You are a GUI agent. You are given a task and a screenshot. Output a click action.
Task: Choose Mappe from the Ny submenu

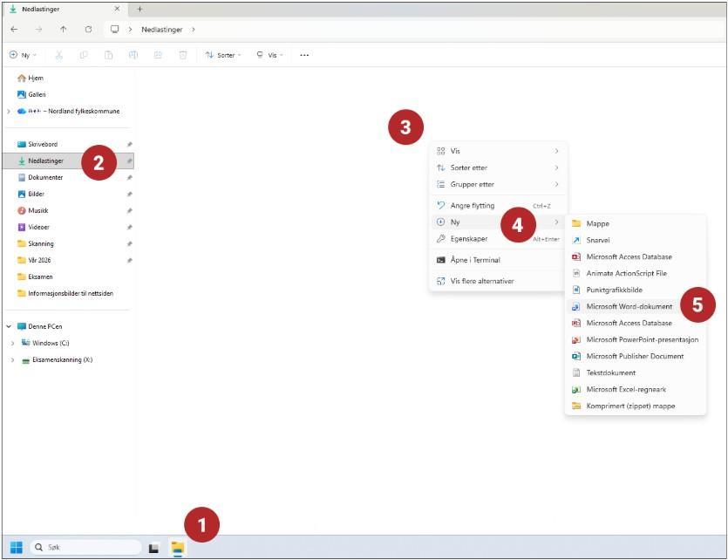point(597,223)
